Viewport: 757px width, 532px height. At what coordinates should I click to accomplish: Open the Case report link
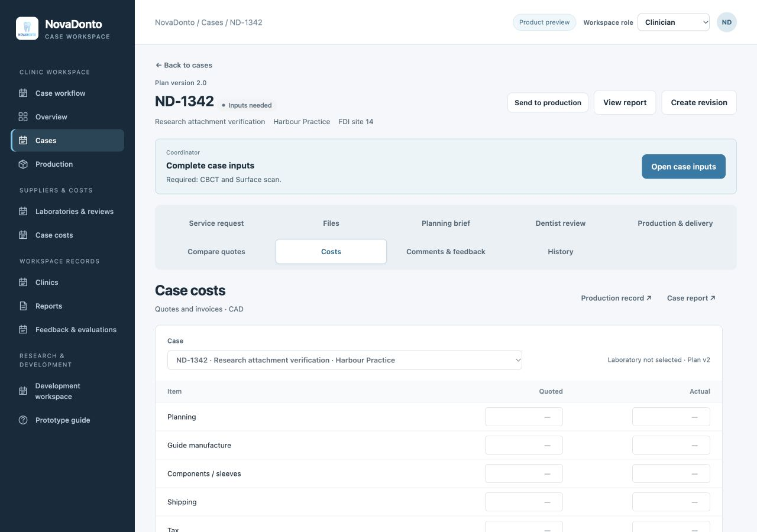(691, 298)
